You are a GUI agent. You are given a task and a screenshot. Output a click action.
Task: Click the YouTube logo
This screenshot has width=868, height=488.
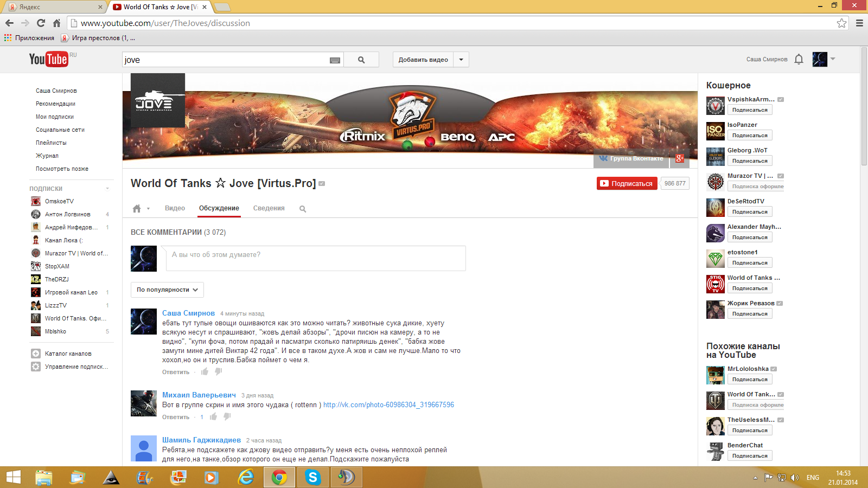[x=49, y=59]
